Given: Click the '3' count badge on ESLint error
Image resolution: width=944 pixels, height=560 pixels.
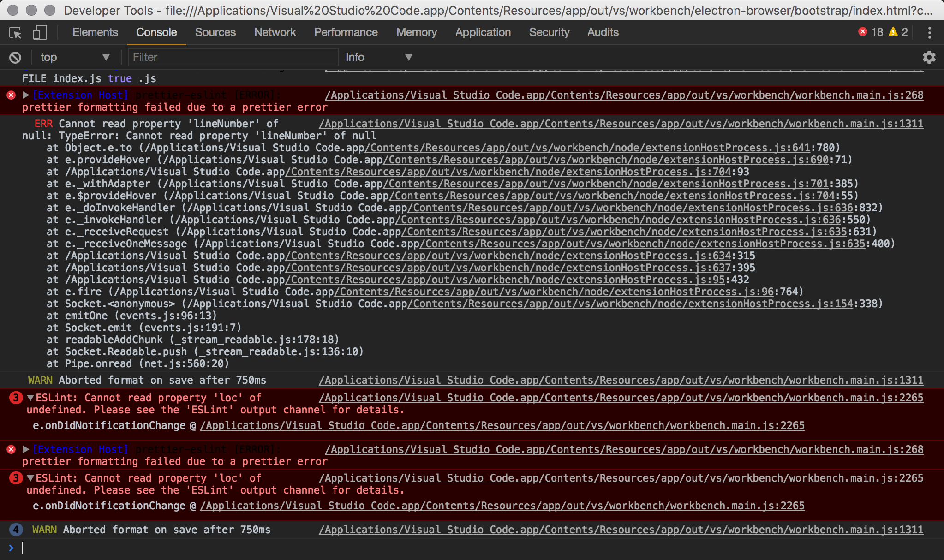Looking at the screenshot, I should [x=16, y=397].
